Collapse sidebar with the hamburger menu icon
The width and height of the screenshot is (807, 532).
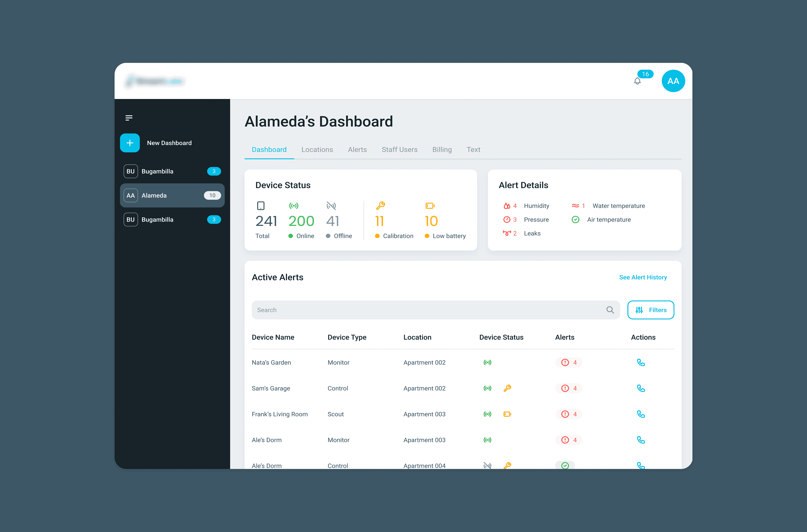129,118
